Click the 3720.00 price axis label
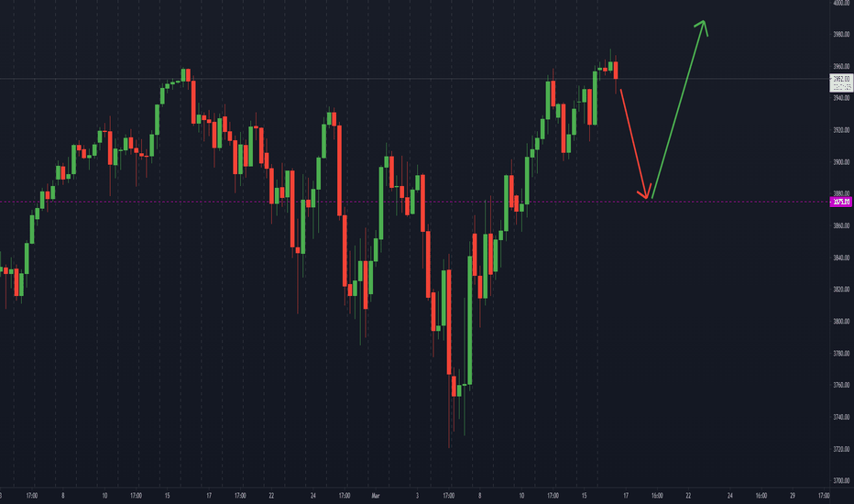This screenshot has height=504, width=854. click(841, 450)
